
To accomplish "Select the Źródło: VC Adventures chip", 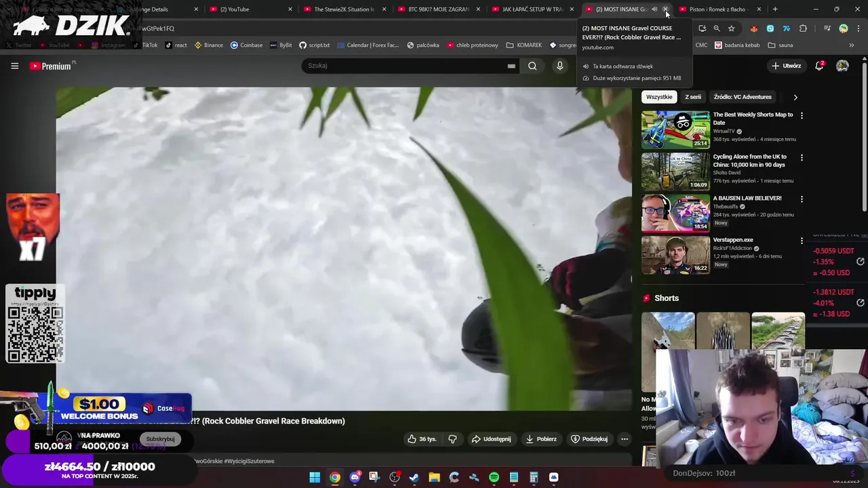I will tap(743, 97).
